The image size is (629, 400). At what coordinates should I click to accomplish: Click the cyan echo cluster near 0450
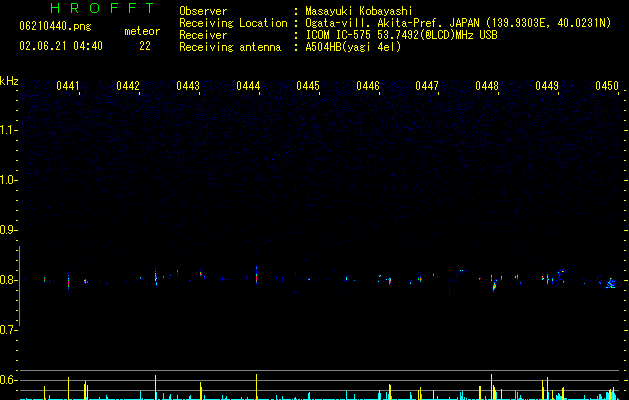coord(610,283)
